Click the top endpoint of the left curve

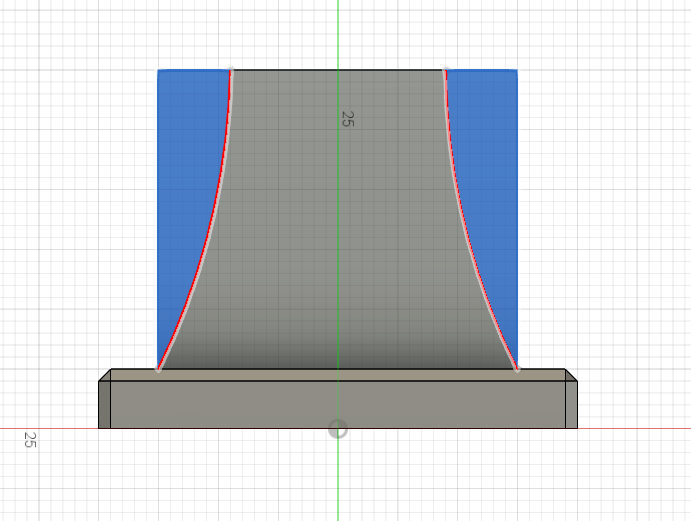pos(231,70)
